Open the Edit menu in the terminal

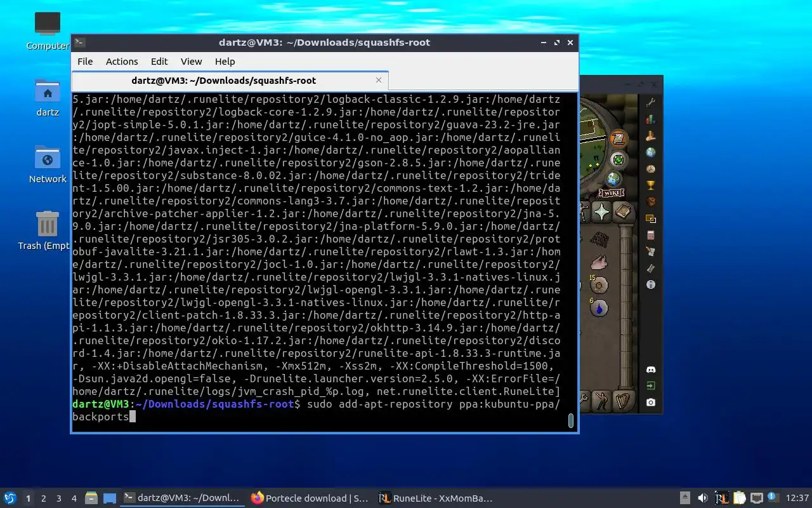[x=159, y=62]
